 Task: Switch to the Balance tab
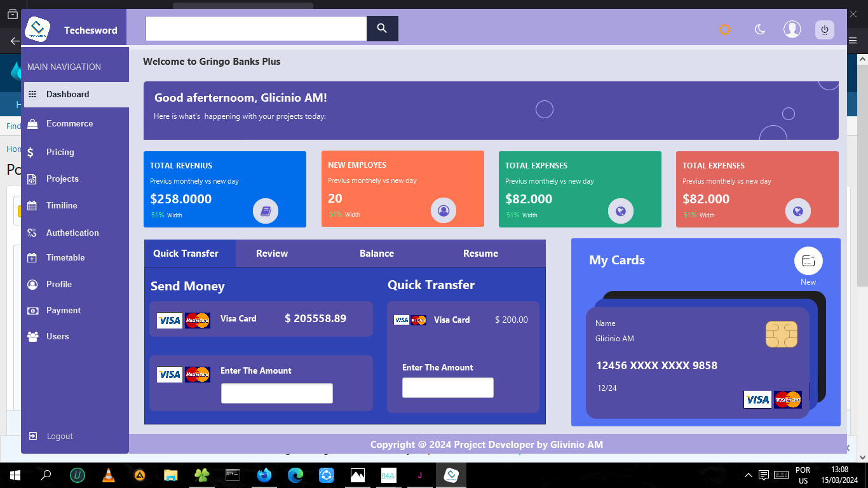(x=377, y=254)
